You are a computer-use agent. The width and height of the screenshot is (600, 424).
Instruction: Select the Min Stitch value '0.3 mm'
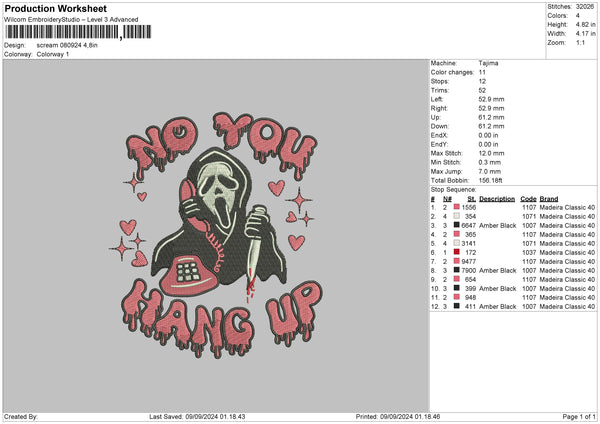[490, 163]
